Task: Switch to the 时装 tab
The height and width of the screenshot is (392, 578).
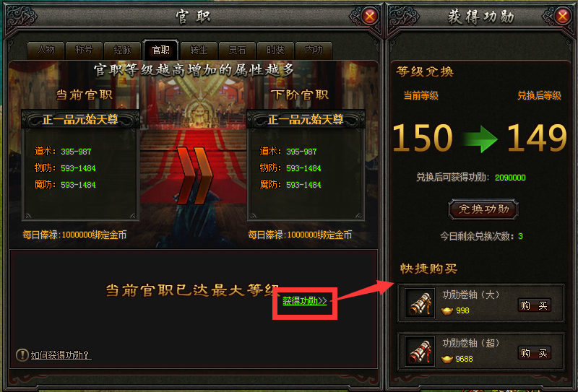Action: pos(276,50)
